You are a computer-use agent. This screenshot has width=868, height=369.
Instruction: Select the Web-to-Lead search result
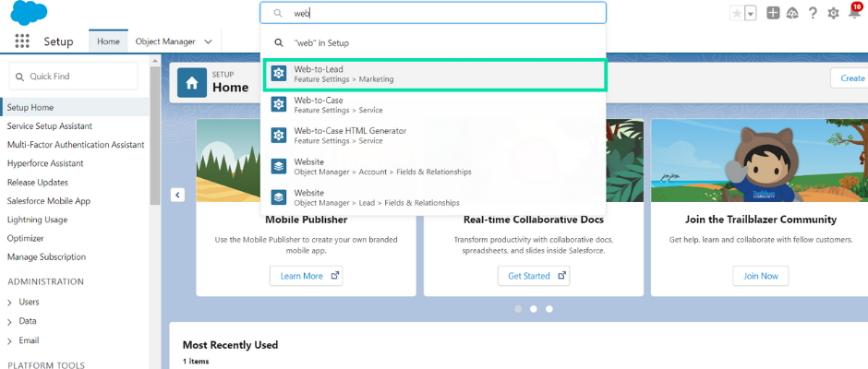click(x=435, y=74)
